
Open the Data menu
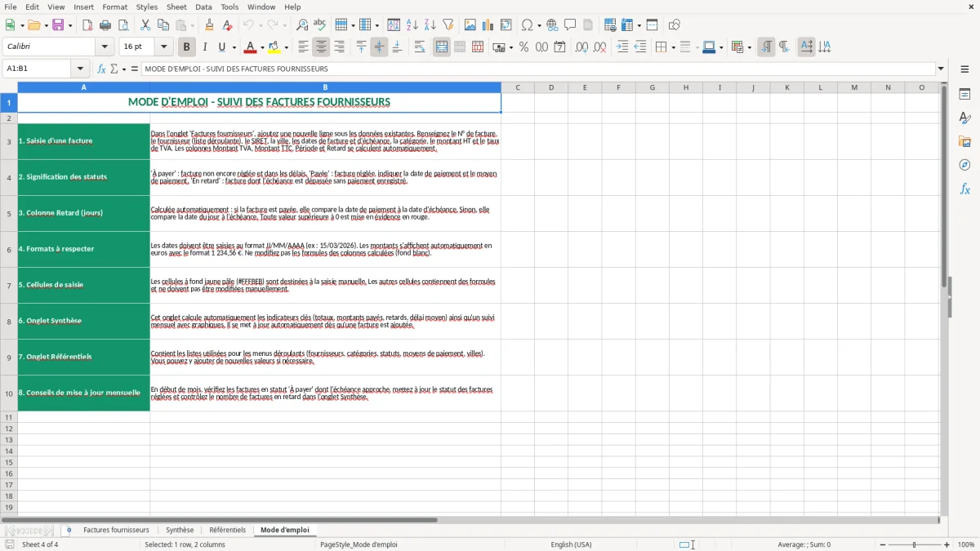204,7
